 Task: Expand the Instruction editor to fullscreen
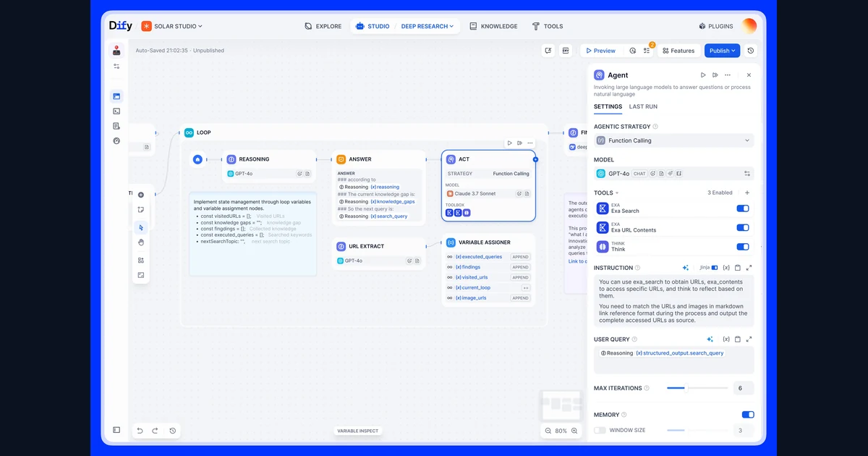[x=749, y=268]
